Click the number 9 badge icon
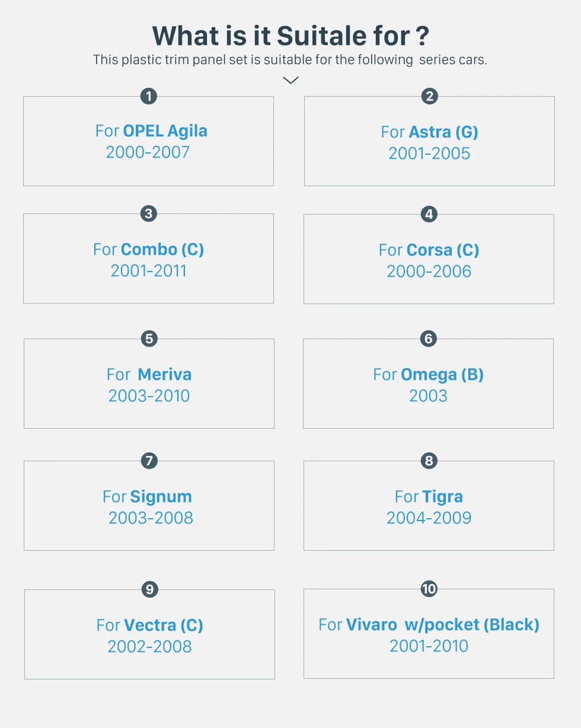581x728 pixels. (149, 589)
